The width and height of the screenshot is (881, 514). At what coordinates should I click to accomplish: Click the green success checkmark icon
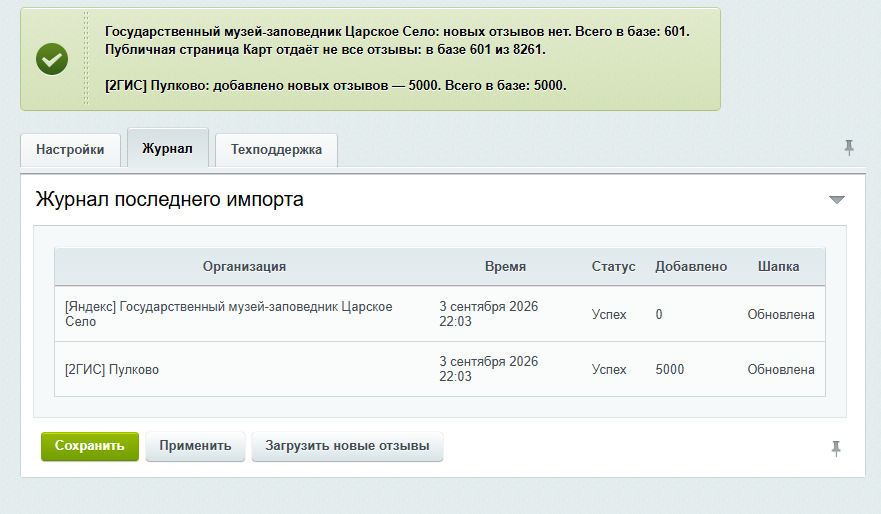click(x=52, y=59)
